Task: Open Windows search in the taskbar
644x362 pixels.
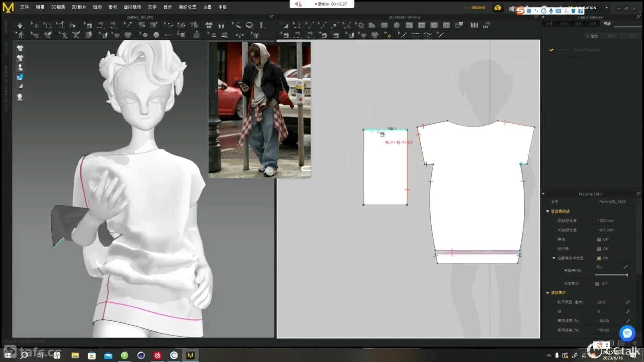Action: [24, 355]
